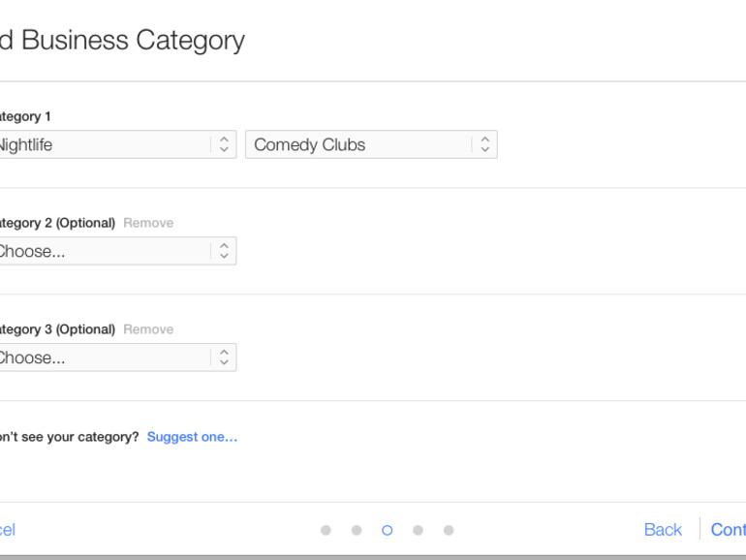The image size is (746, 560).
Task: Continue to the next step
Action: (729, 530)
